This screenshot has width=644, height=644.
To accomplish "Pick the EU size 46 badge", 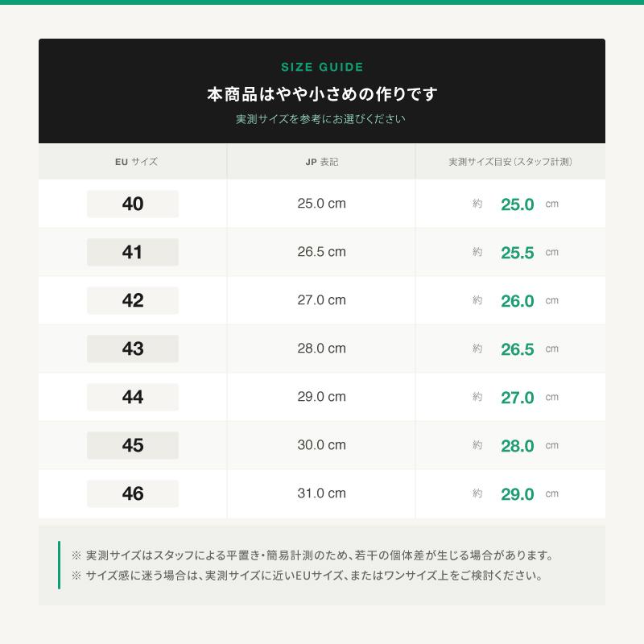I will (133, 493).
